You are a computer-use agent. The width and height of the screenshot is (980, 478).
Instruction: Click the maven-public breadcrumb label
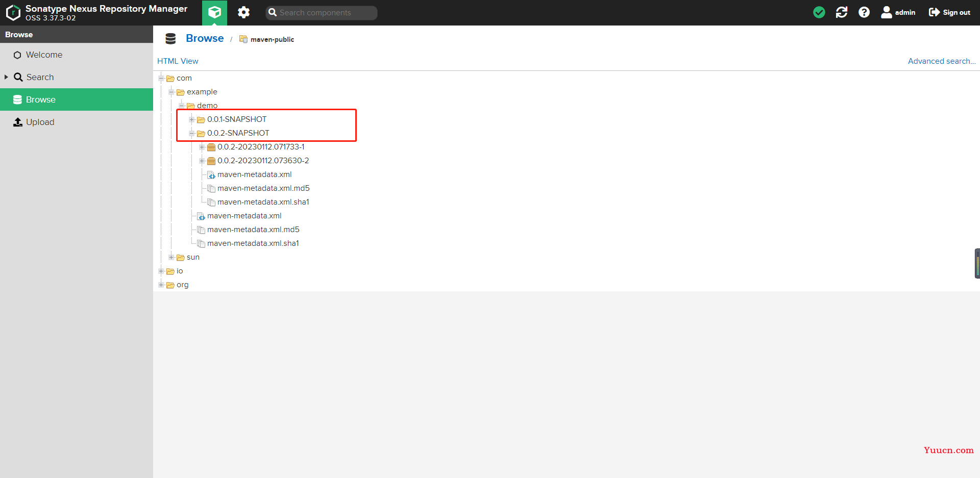[x=272, y=39]
